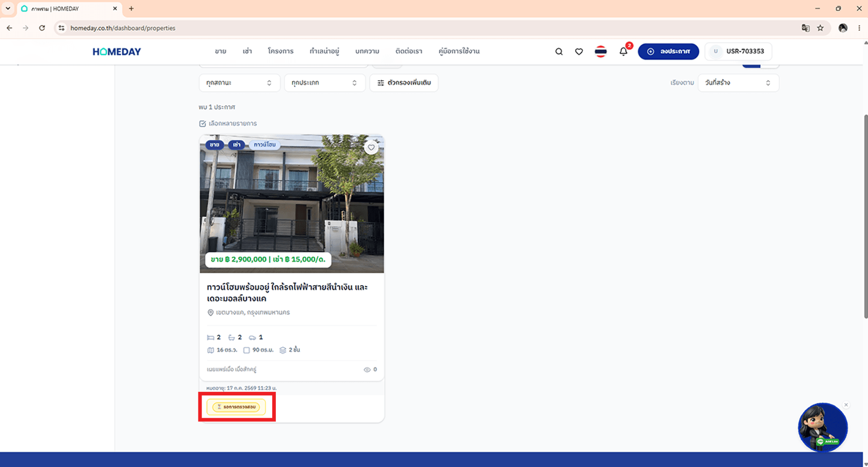This screenshot has width=868, height=467.
Task: Open ทุกสถานะ status filter dropdown
Action: tap(239, 83)
